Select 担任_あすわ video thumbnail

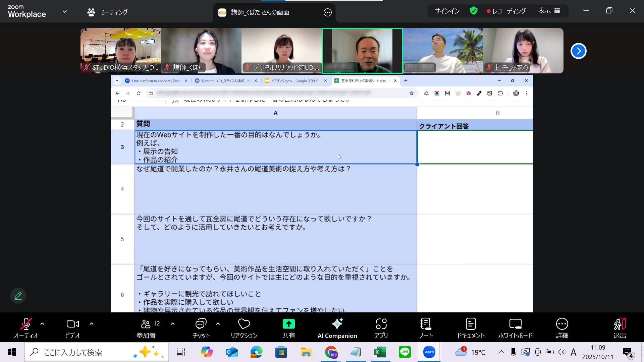(523, 51)
